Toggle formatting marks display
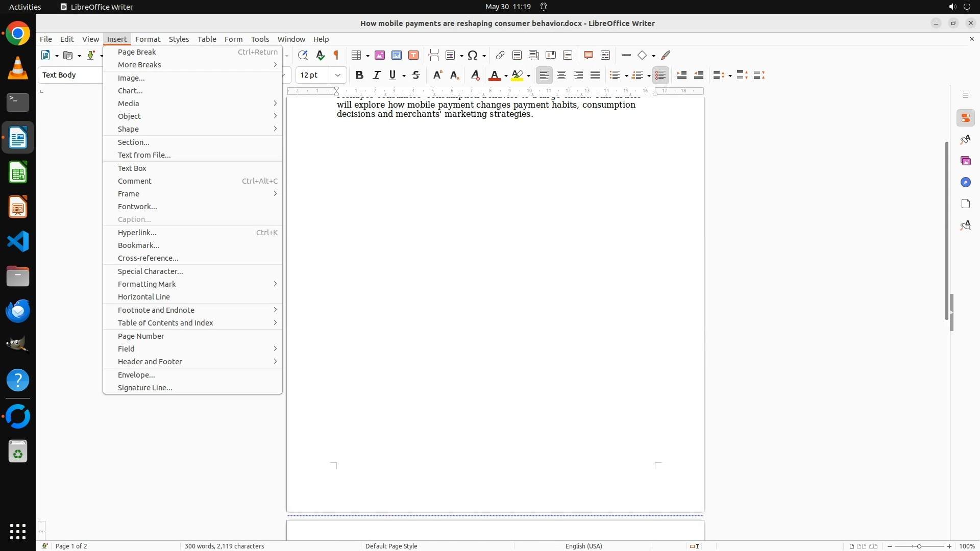 [336, 55]
